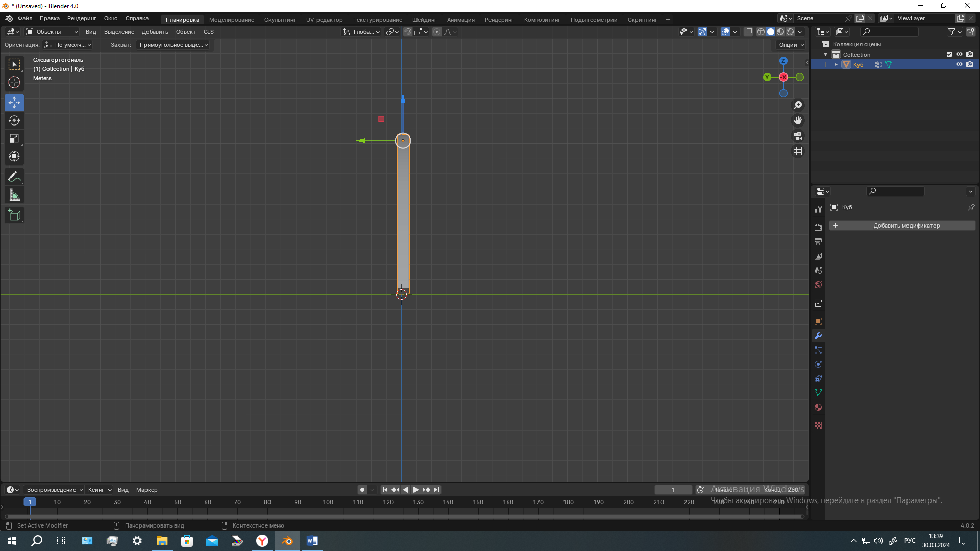Switch to orthographic/perspective grid icon
980x551 pixels.
(798, 152)
